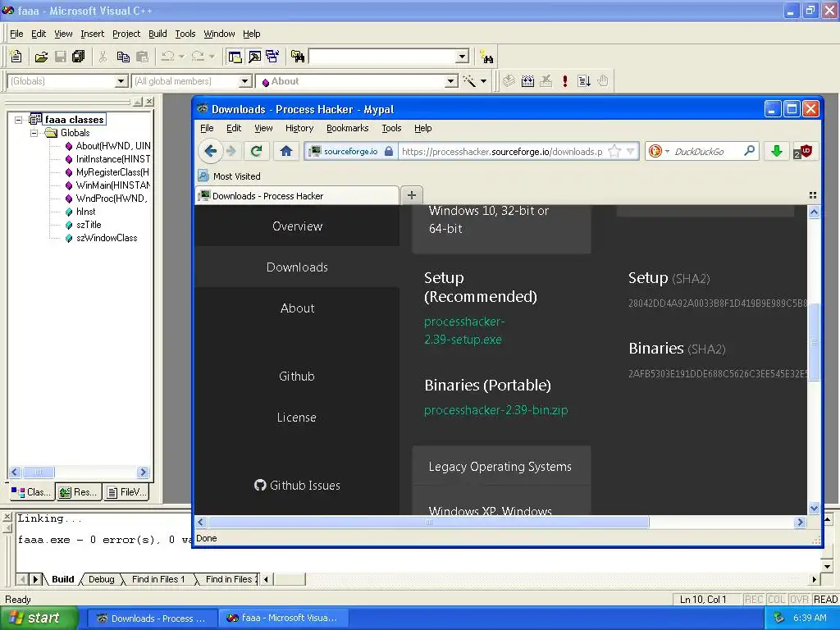Open the About members dropdown arrow
The width and height of the screenshot is (840, 630).
coord(452,81)
